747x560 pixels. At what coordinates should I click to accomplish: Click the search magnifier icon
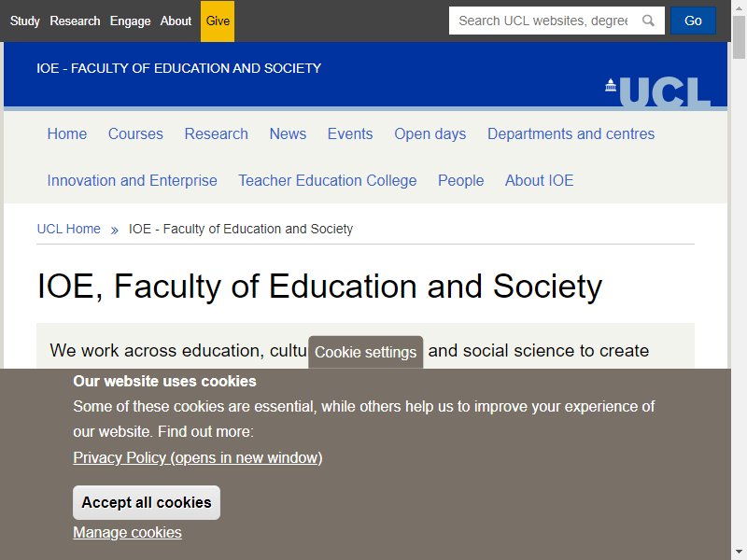648,21
